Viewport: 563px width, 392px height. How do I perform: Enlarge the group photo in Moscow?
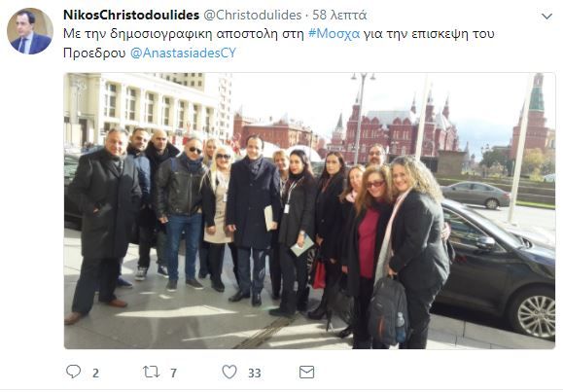[309, 211]
